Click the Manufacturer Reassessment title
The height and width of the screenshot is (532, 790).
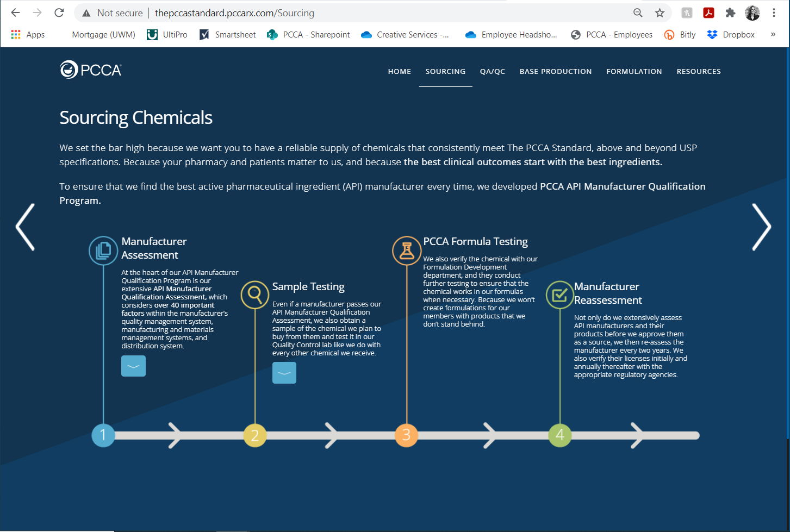point(608,293)
